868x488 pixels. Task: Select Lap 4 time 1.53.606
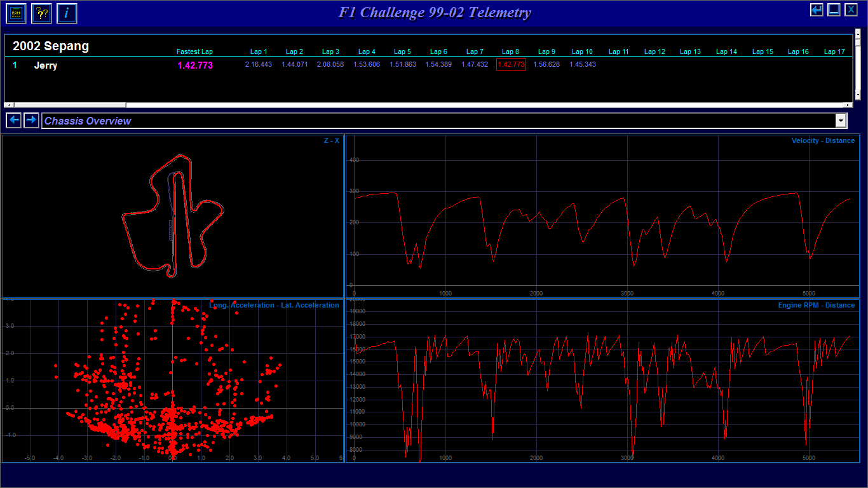367,65
